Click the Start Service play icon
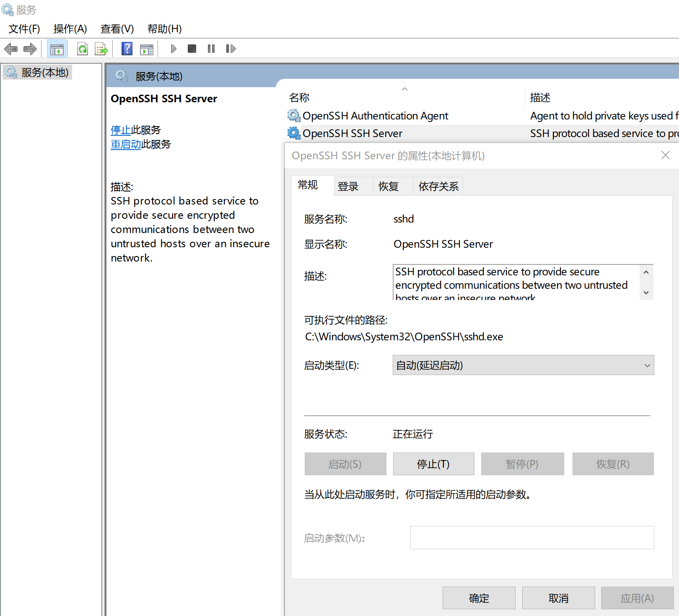The height and width of the screenshot is (616, 679). point(174,49)
